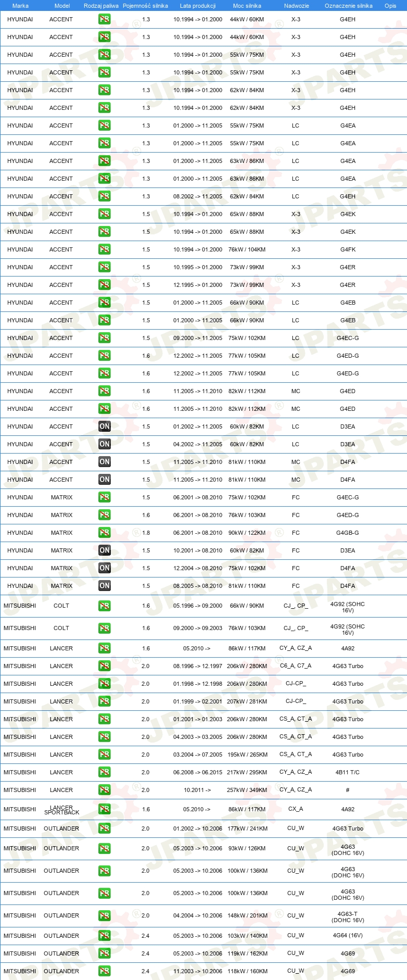Viewport: 407px width, 980px height.
Task: Click petrol icon in Outlander 118kW row
Action: pos(104,971)
